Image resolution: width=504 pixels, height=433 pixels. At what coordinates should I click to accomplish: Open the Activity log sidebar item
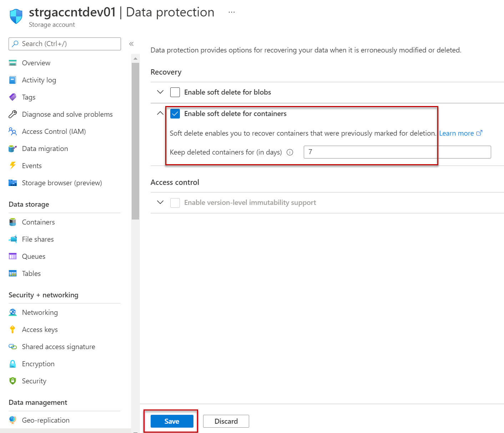coord(39,80)
